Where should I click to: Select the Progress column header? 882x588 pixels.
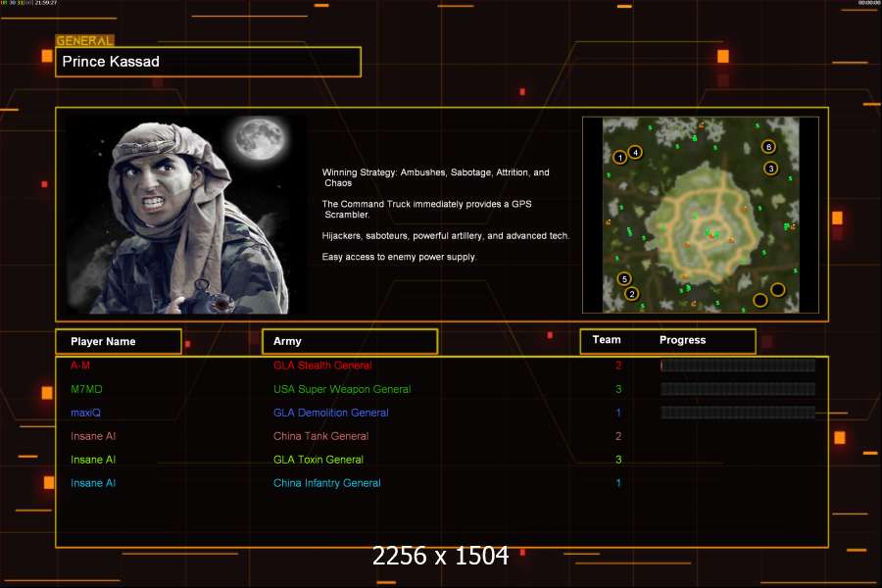[x=682, y=340]
